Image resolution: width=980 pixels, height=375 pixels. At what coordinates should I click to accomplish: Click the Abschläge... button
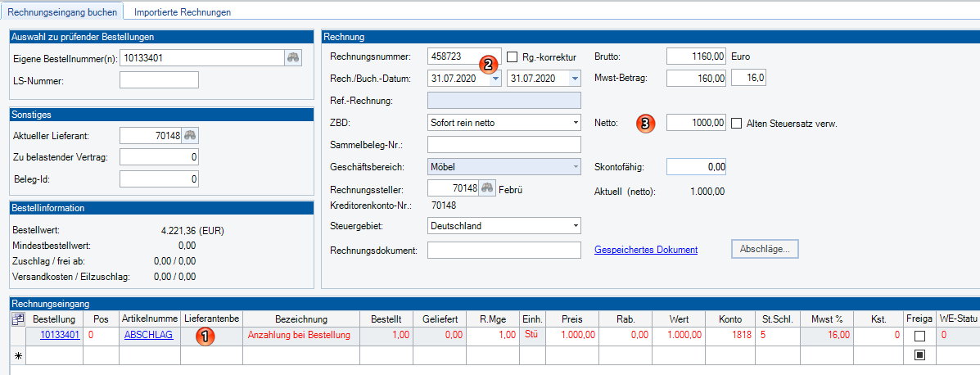[764, 250]
